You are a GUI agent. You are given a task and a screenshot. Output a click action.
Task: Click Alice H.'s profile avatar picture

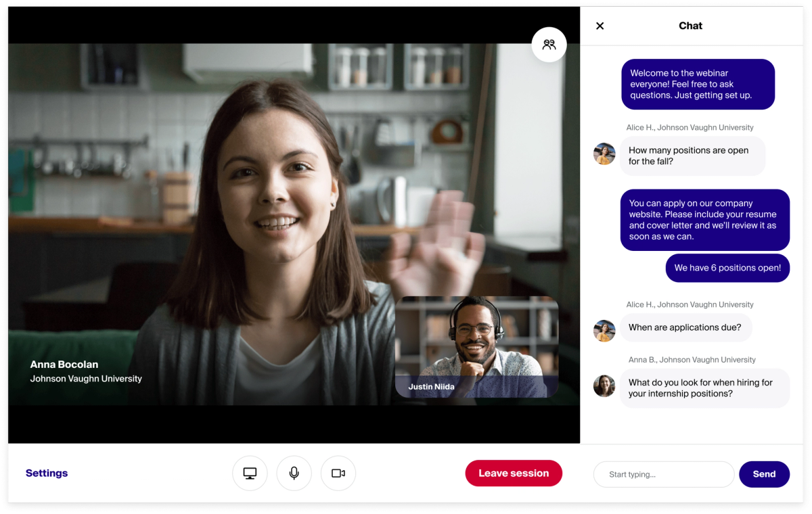point(604,154)
